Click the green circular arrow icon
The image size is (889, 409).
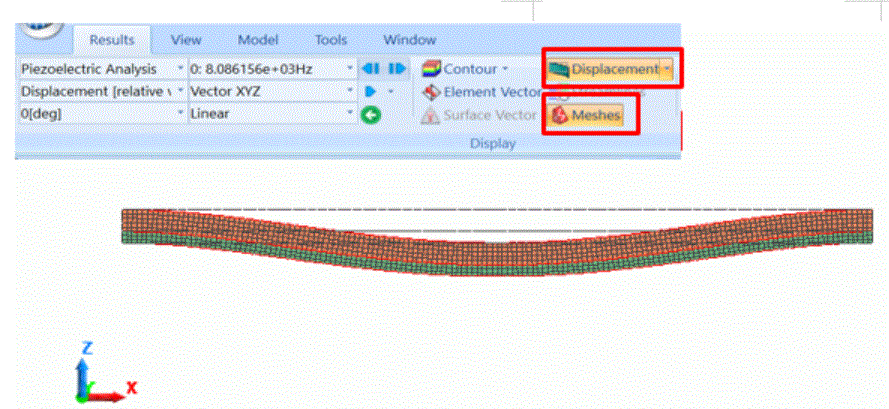click(372, 114)
